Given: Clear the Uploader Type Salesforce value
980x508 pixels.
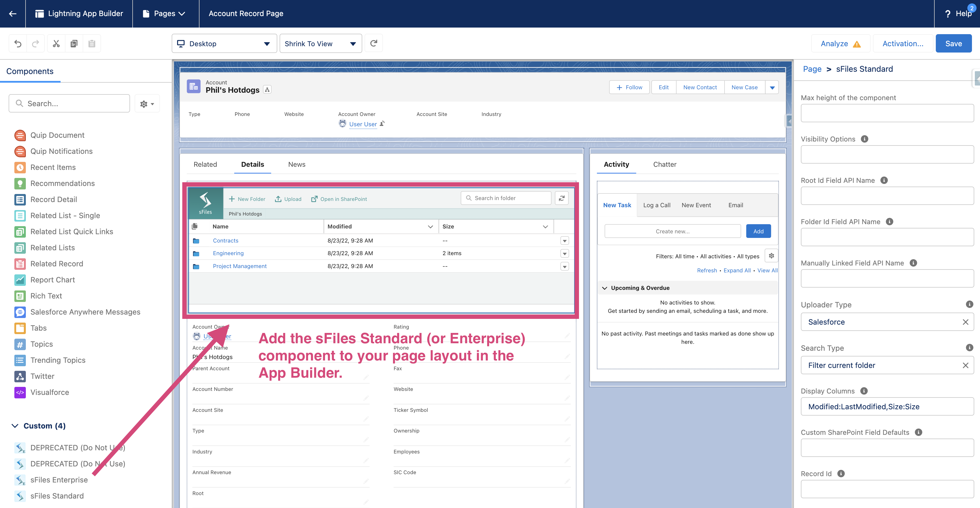Looking at the screenshot, I should pos(965,322).
